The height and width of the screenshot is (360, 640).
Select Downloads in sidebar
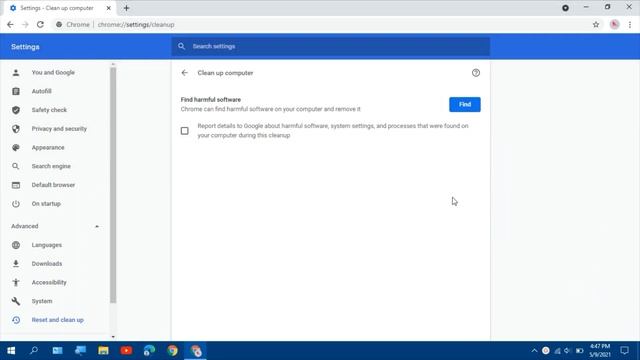point(47,264)
